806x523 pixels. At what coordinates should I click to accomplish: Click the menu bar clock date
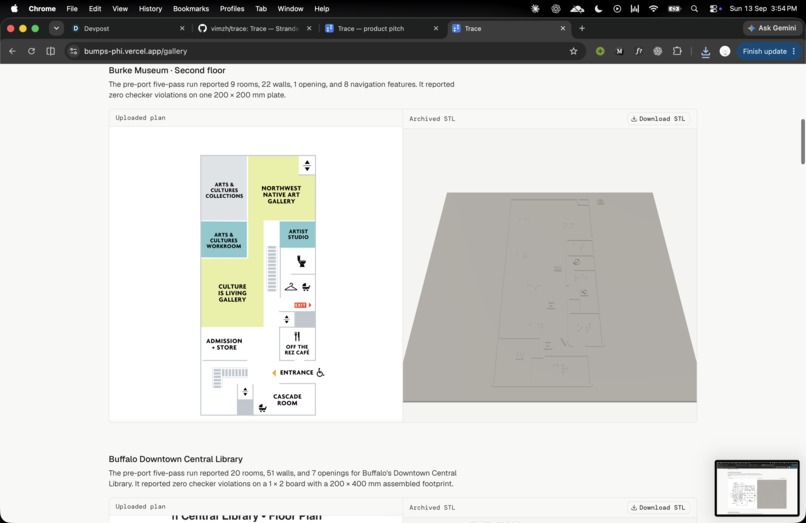(x=763, y=9)
